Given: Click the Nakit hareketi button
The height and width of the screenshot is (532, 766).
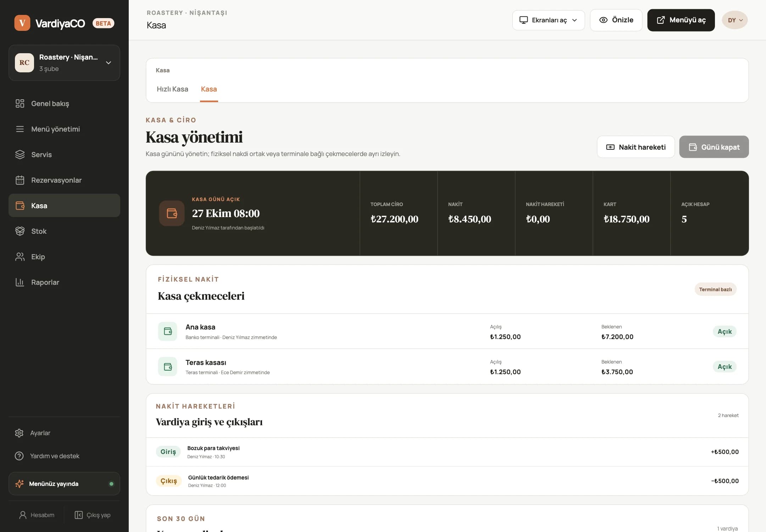Looking at the screenshot, I should (x=636, y=147).
